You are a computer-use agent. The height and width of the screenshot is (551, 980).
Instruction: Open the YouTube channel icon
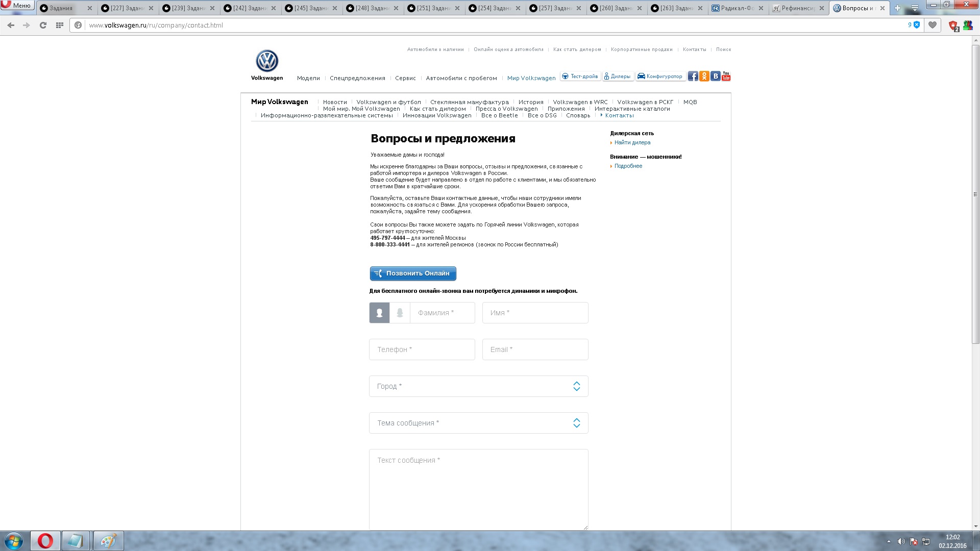click(x=726, y=77)
